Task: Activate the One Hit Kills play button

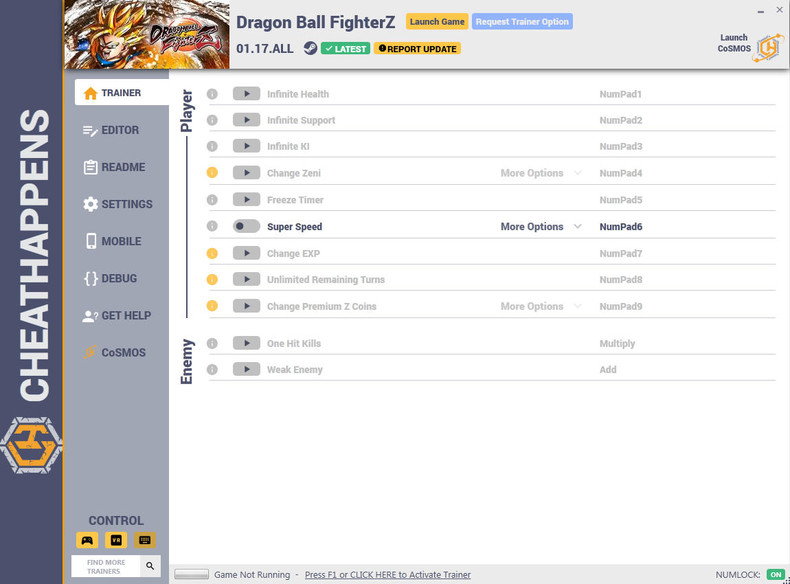Action: click(246, 343)
